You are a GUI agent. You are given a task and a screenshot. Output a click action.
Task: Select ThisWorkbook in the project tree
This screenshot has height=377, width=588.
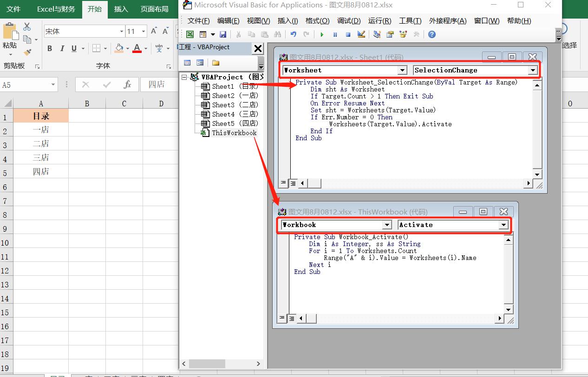click(x=234, y=133)
